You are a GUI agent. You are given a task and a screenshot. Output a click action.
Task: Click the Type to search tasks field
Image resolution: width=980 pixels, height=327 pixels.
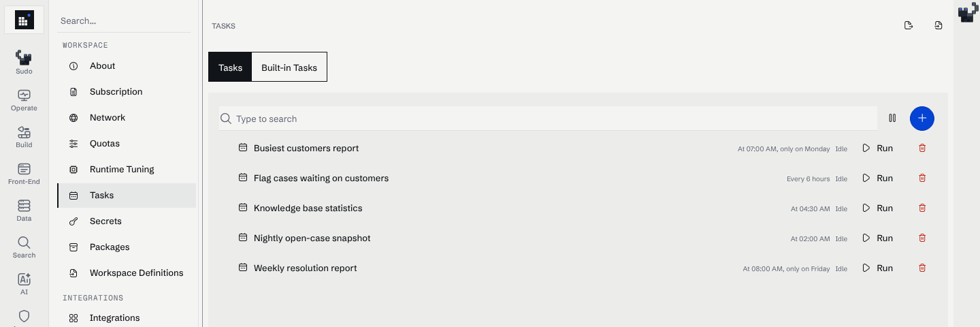(x=548, y=119)
